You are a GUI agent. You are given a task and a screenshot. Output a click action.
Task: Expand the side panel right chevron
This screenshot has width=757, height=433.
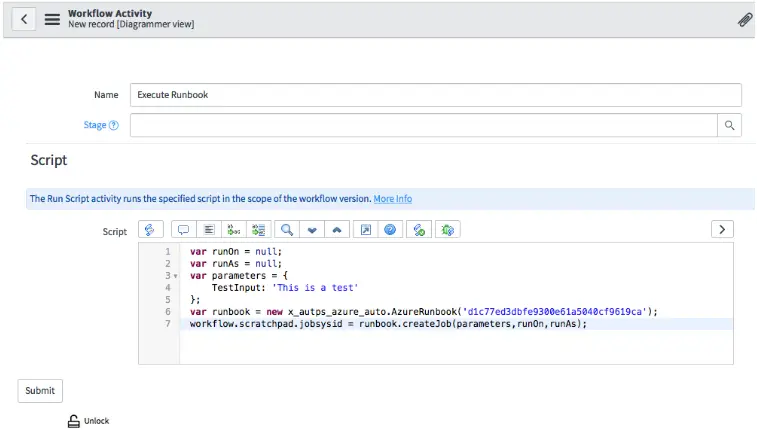point(722,230)
